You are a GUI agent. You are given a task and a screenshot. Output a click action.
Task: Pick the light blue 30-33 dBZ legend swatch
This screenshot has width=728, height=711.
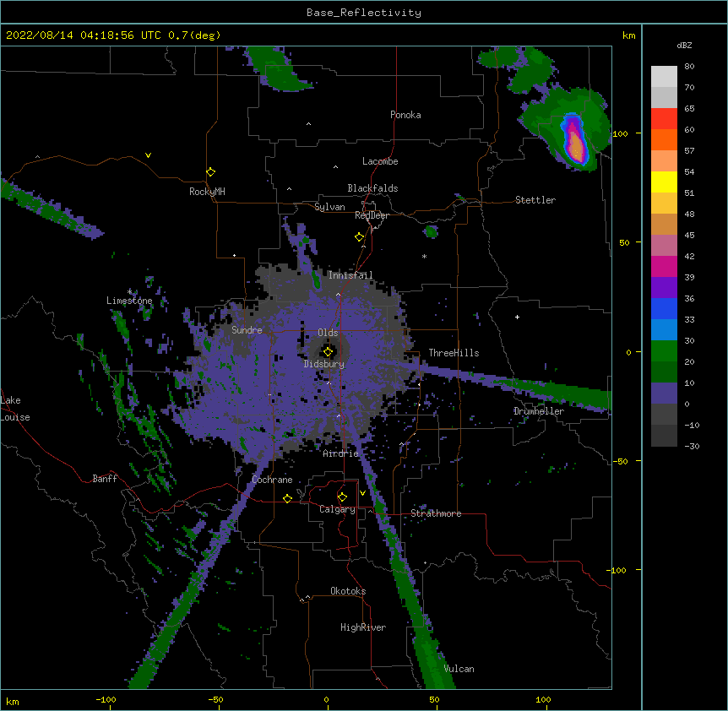pos(664,330)
